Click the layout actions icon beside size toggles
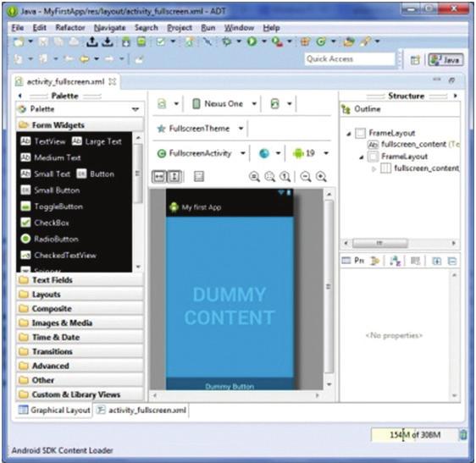Image resolution: width=476 pixels, height=463 pixels. (199, 176)
